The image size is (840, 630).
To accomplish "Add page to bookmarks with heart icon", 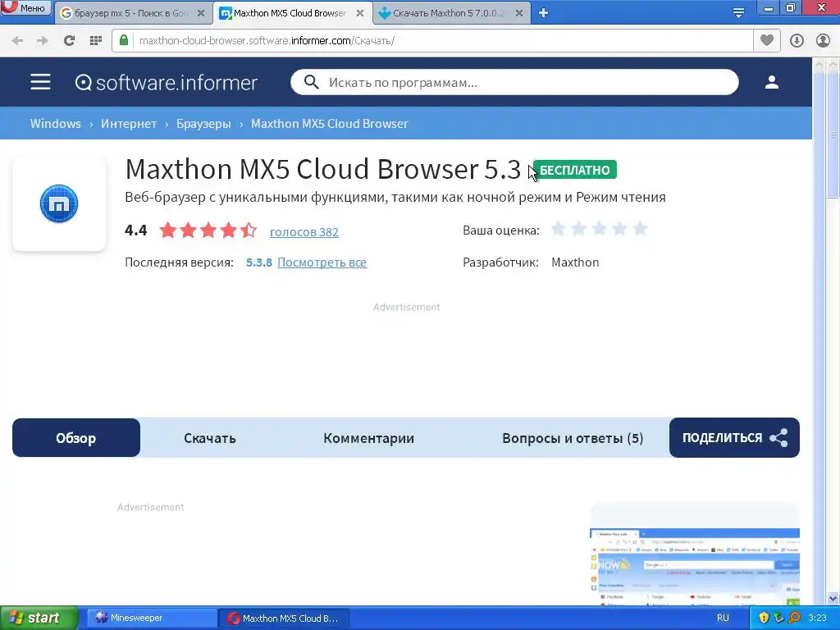I will pyautogui.click(x=767, y=40).
